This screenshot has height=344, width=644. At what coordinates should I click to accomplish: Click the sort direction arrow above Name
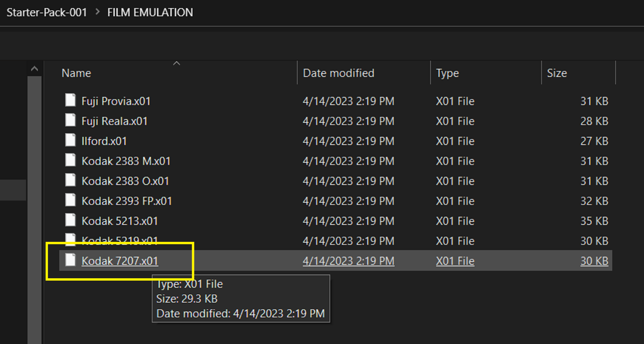pyautogui.click(x=177, y=63)
